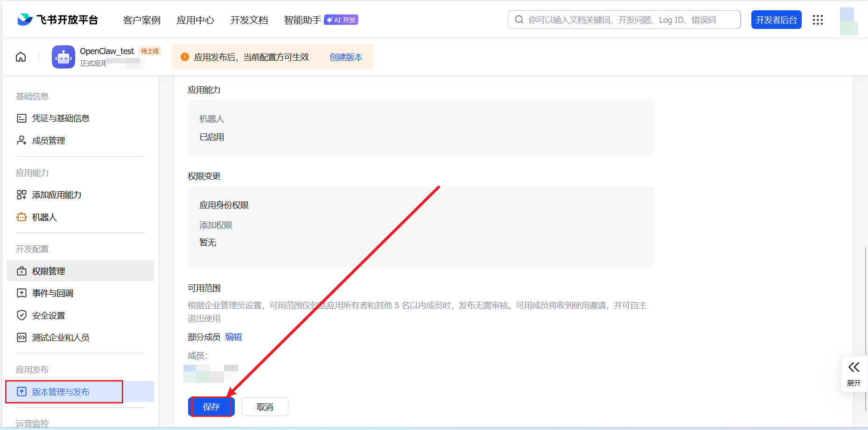Click the 创建版本 link in the banner
The image size is (868, 430).
click(346, 57)
